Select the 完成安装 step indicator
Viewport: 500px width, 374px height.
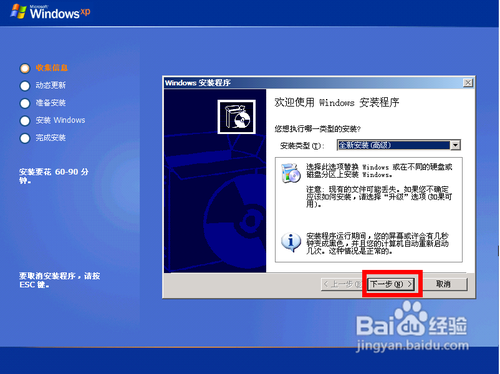[x=25, y=138]
